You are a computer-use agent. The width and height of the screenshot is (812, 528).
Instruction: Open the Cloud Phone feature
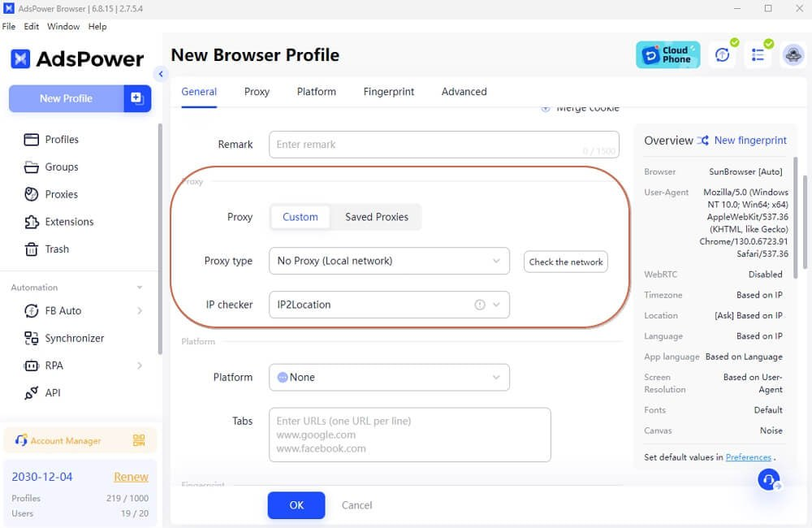pyautogui.click(x=667, y=55)
